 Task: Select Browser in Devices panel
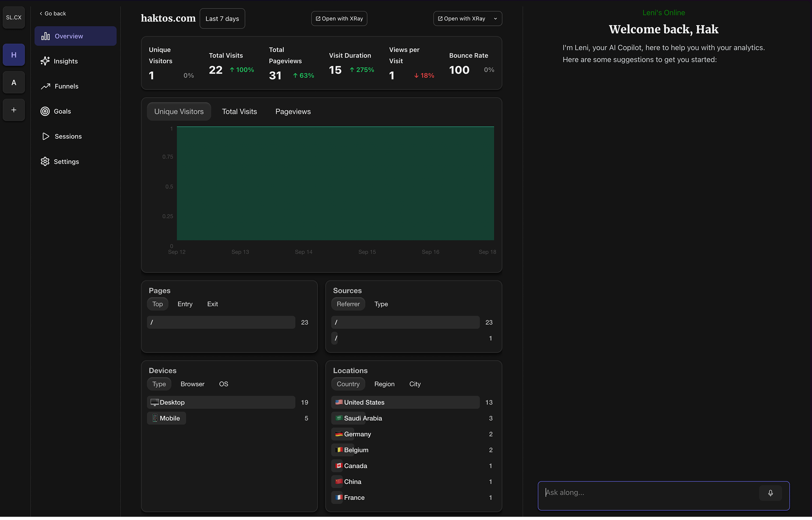(192, 384)
